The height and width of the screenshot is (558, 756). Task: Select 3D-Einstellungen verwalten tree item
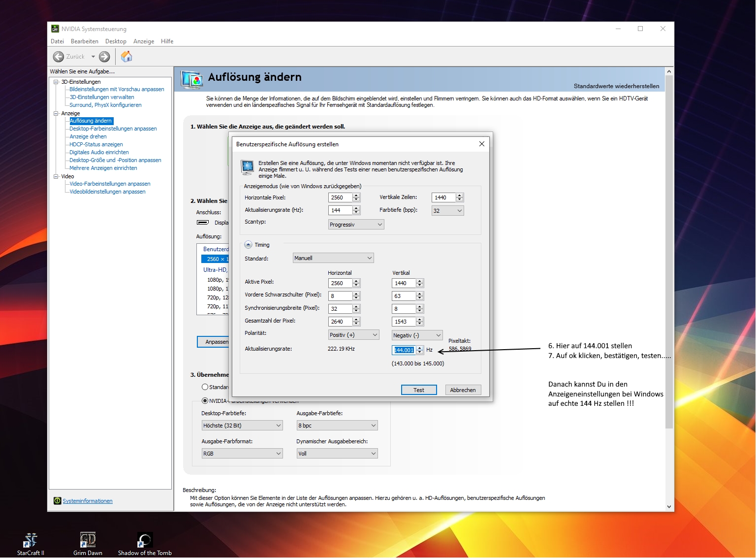[x=102, y=97]
